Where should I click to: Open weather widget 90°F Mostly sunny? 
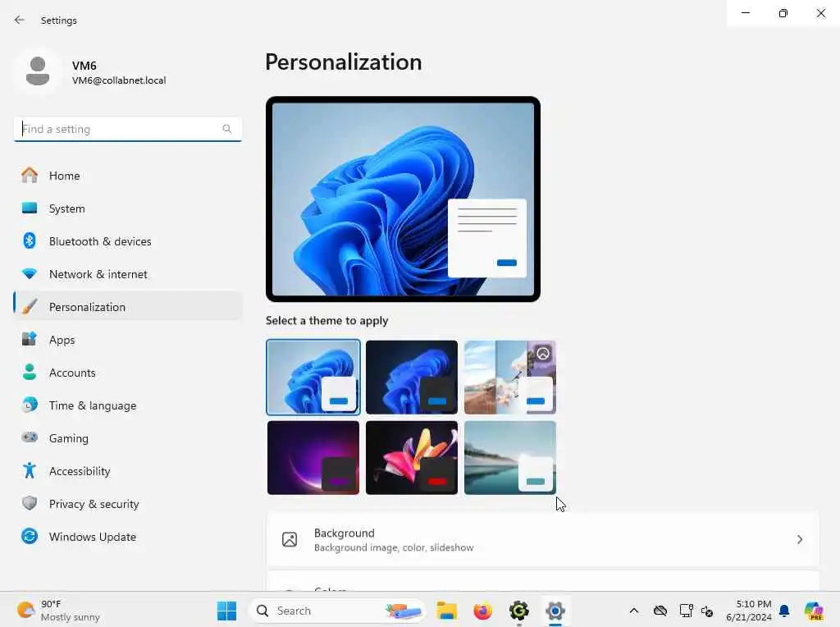[59, 611]
